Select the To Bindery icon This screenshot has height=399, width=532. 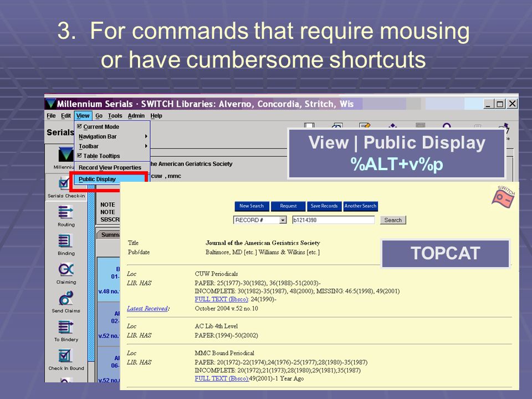click(66, 327)
